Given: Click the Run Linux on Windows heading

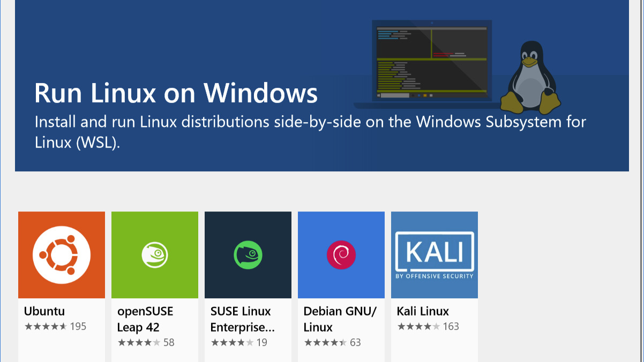Looking at the screenshot, I should pos(176,93).
